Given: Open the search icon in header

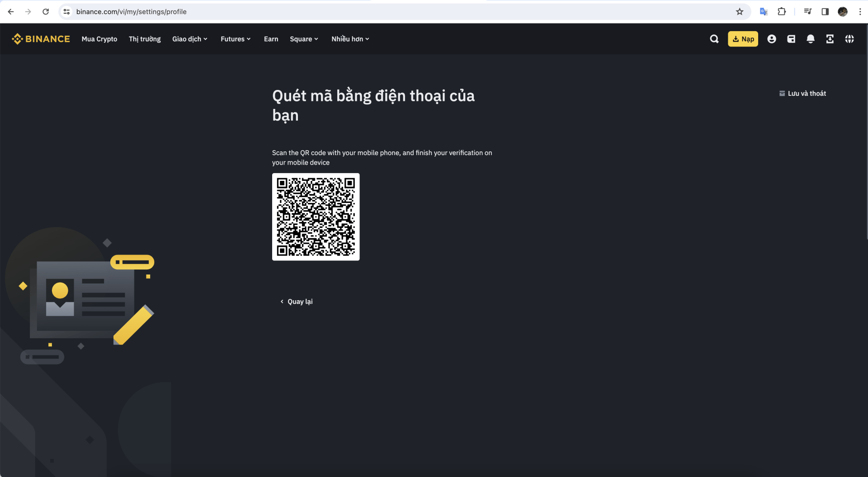Looking at the screenshot, I should point(714,39).
